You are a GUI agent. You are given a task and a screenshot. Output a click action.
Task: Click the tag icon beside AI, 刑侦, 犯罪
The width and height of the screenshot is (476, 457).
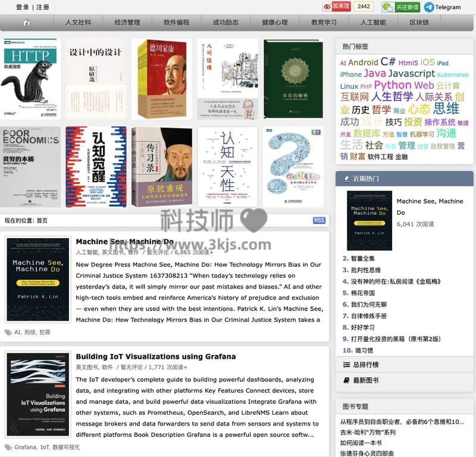8,333
